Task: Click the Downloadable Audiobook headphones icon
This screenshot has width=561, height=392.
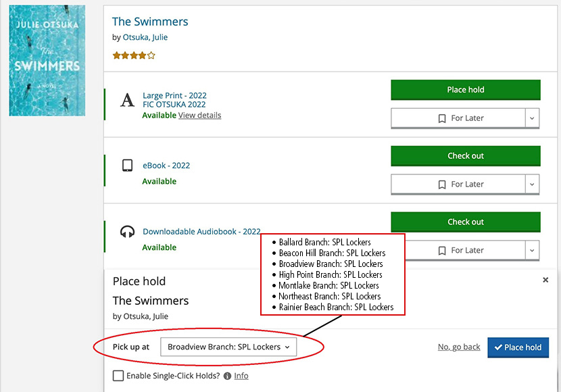Action: pyautogui.click(x=127, y=232)
